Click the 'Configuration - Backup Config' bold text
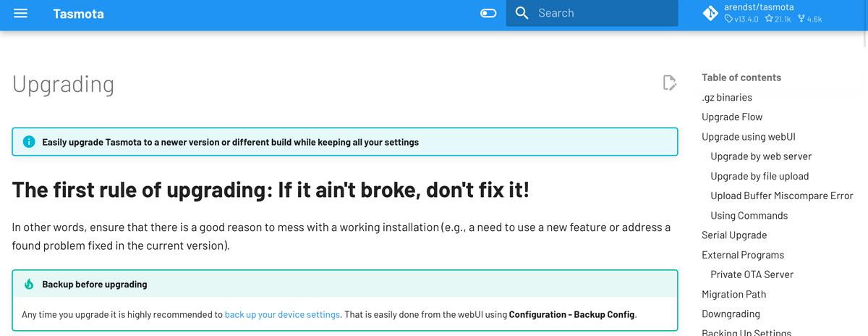The height and width of the screenshot is (336, 868). [571, 314]
